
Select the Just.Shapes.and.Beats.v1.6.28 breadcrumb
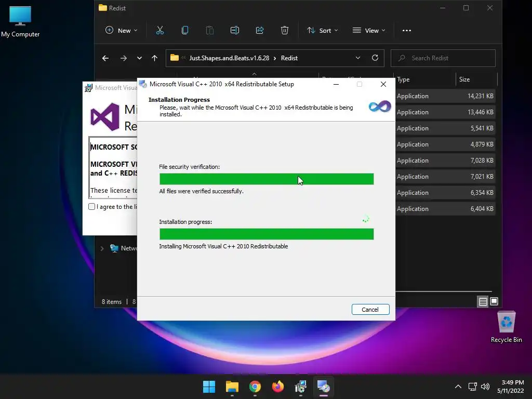coord(229,58)
